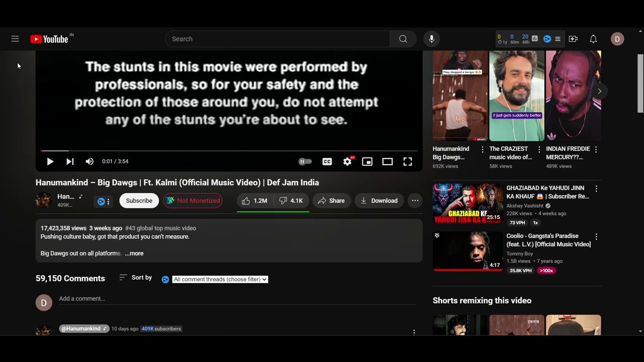
Task: Enter fullscreen mode
Action: [408, 161]
